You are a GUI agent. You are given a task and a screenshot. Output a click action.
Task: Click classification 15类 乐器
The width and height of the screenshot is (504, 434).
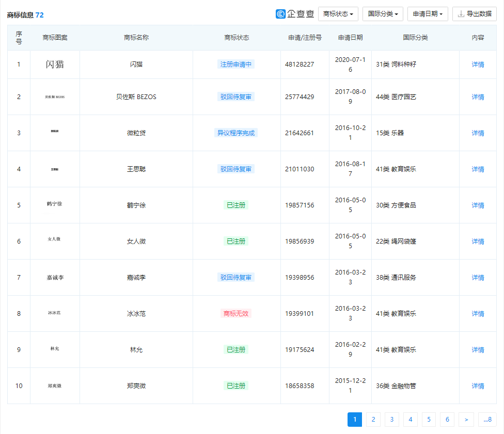click(390, 133)
